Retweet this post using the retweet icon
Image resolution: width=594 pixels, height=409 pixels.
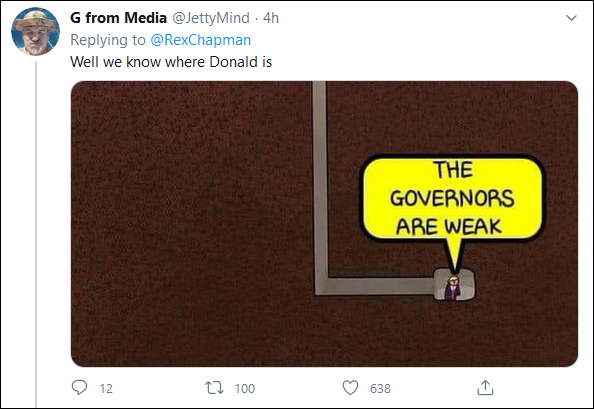[x=214, y=388]
